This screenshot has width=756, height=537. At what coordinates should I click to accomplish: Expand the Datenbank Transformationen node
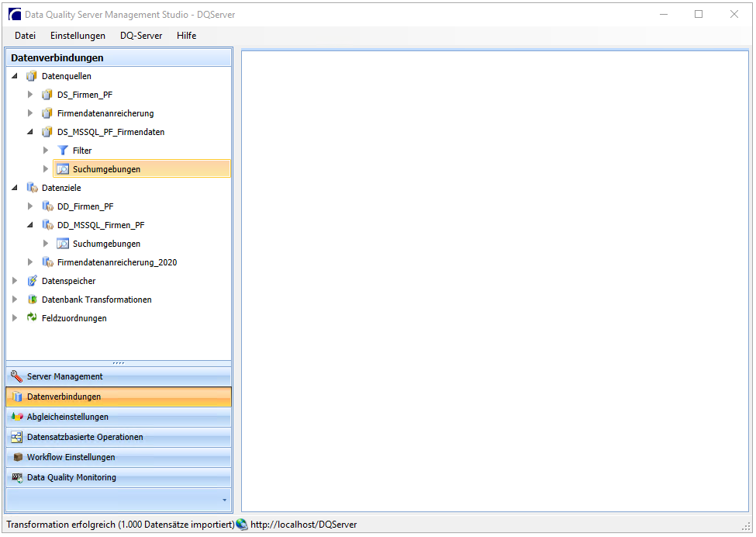pyautogui.click(x=15, y=300)
